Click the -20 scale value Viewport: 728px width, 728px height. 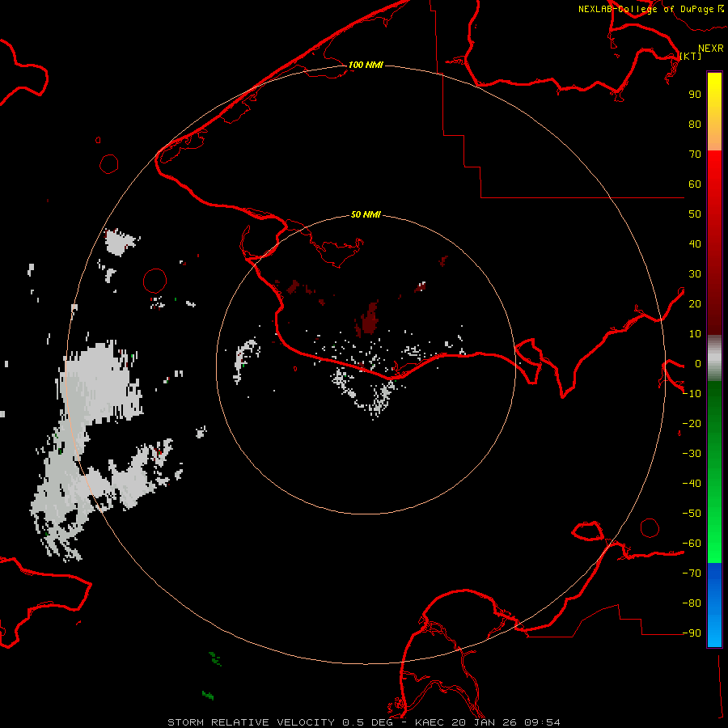(x=692, y=424)
